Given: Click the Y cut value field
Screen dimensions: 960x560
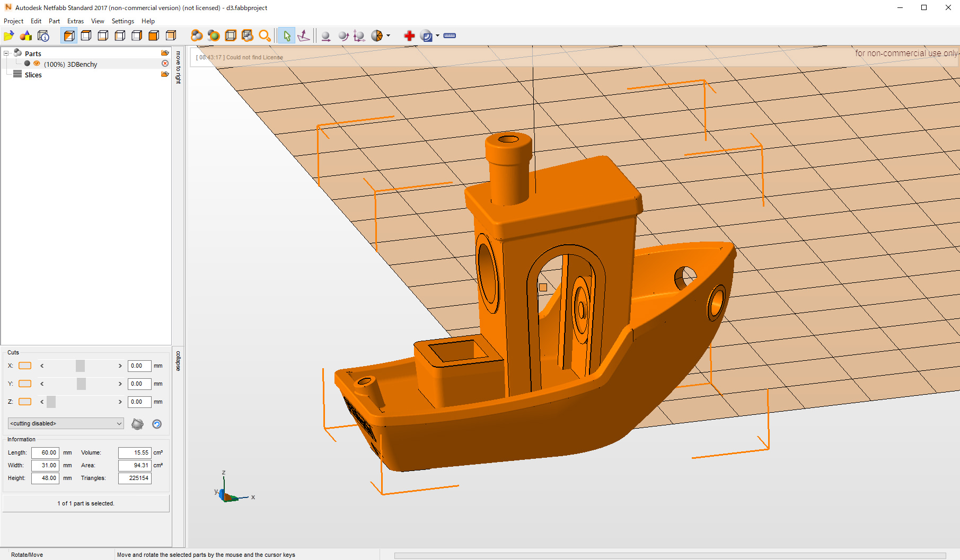Looking at the screenshot, I should point(139,384).
